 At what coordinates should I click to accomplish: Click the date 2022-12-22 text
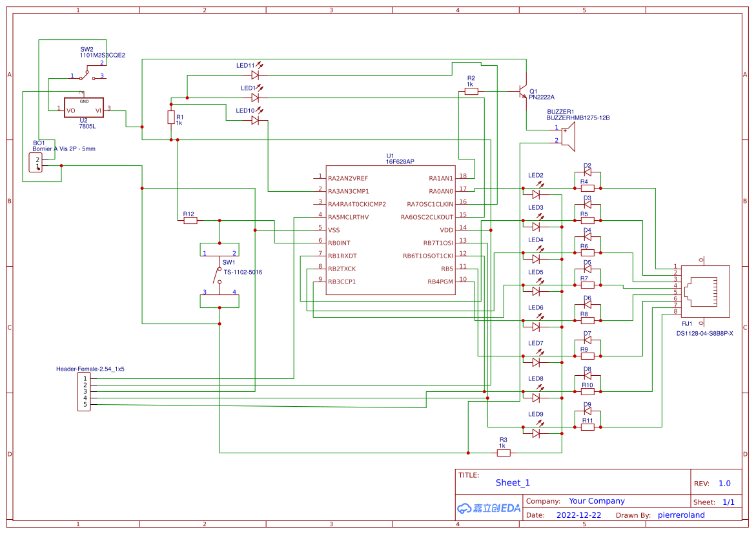point(578,515)
